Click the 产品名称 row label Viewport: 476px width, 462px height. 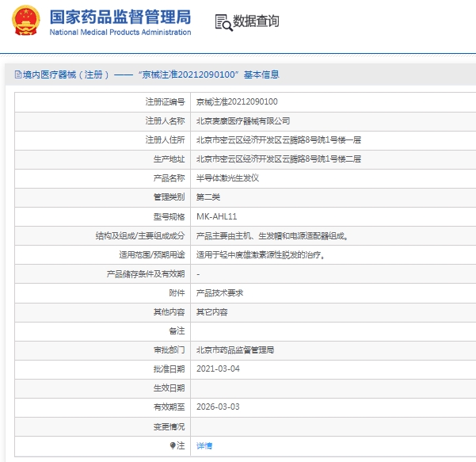[x=169, y=178]
